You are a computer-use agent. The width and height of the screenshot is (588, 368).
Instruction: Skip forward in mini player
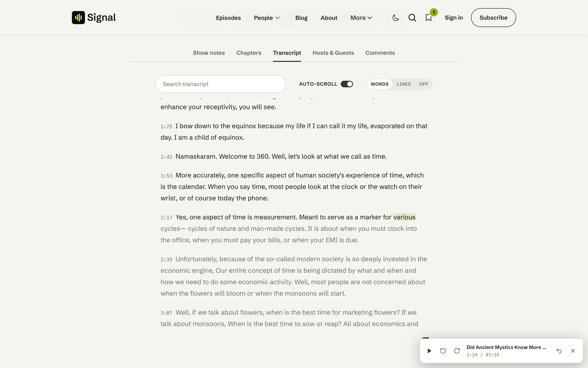pyautogui.click(x=457, y=351)
